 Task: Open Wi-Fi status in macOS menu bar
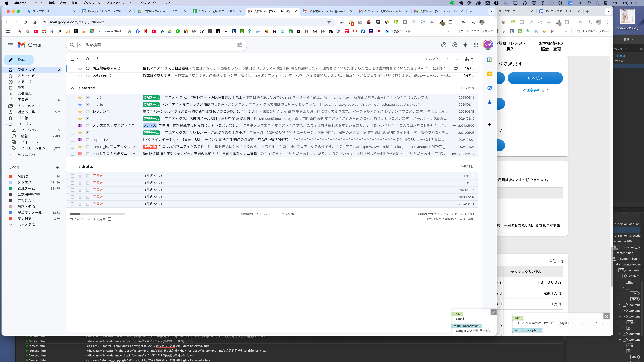(x=589, y=3)
